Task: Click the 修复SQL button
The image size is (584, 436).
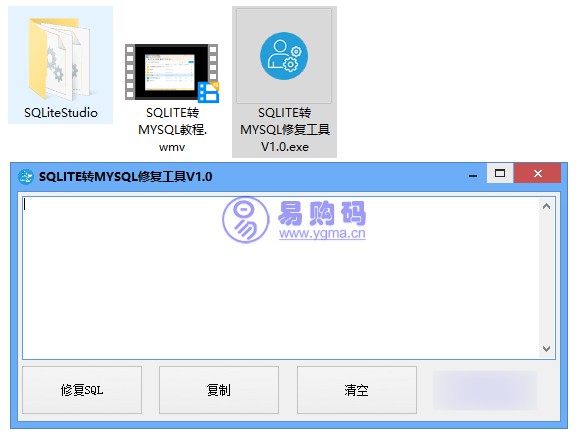Action: pyautogui.click(x=82, y=390)
